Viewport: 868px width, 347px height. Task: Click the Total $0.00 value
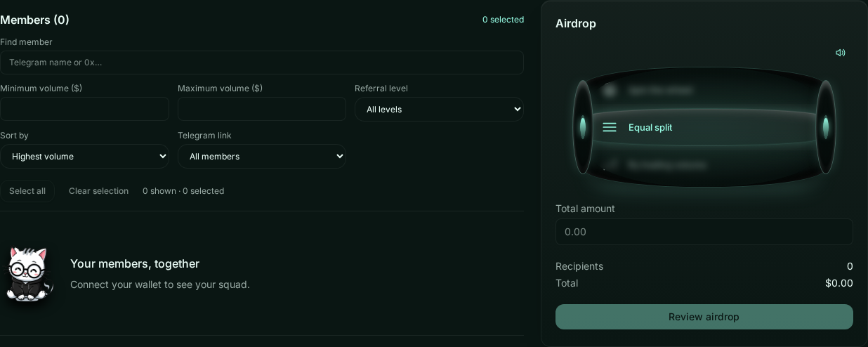[x=839, y=283]
